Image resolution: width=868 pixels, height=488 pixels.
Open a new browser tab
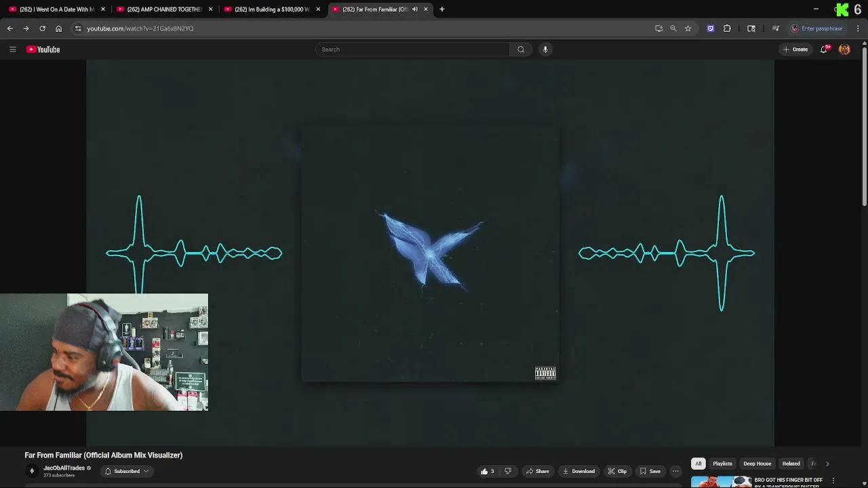(x=442, y=9)
